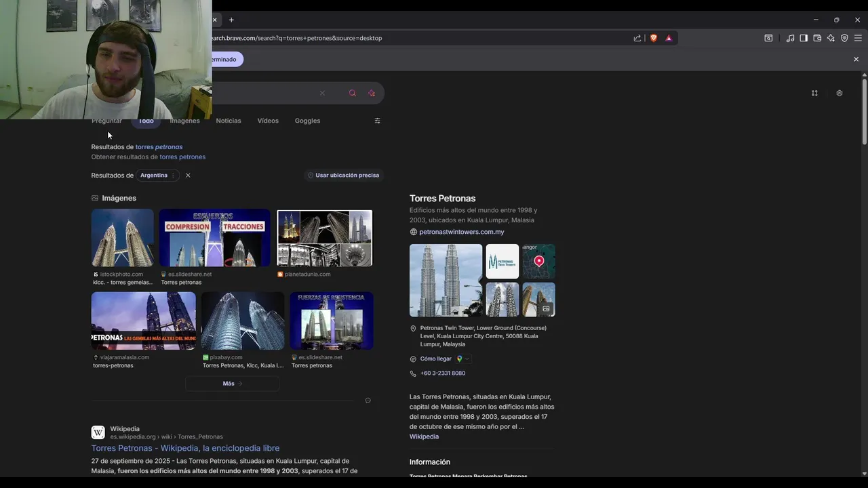
Task: Open the search filters sliders icon
Action: pos(378,121)
